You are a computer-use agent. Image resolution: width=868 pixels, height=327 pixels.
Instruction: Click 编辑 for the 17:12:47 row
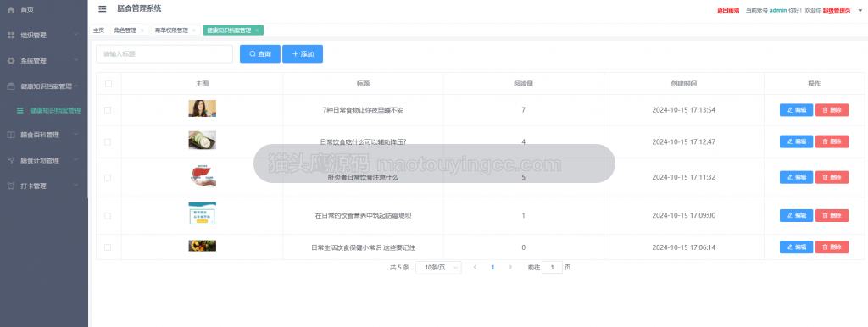796,141
